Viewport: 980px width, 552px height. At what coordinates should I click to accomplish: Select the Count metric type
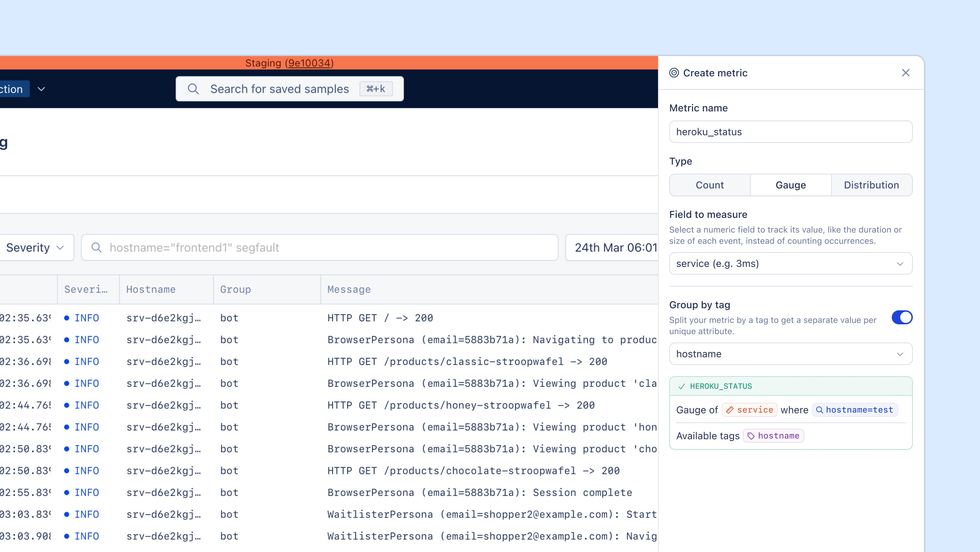tap(710, 185)
